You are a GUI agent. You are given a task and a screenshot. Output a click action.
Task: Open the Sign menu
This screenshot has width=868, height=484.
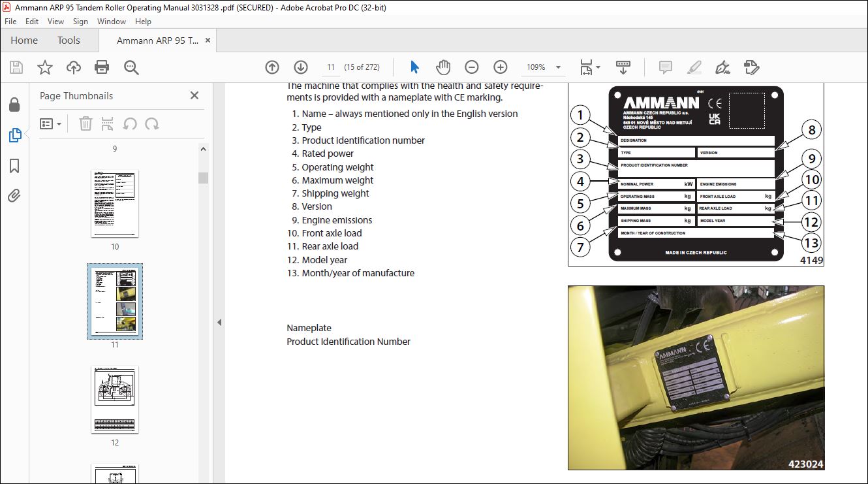coord(80,22)
